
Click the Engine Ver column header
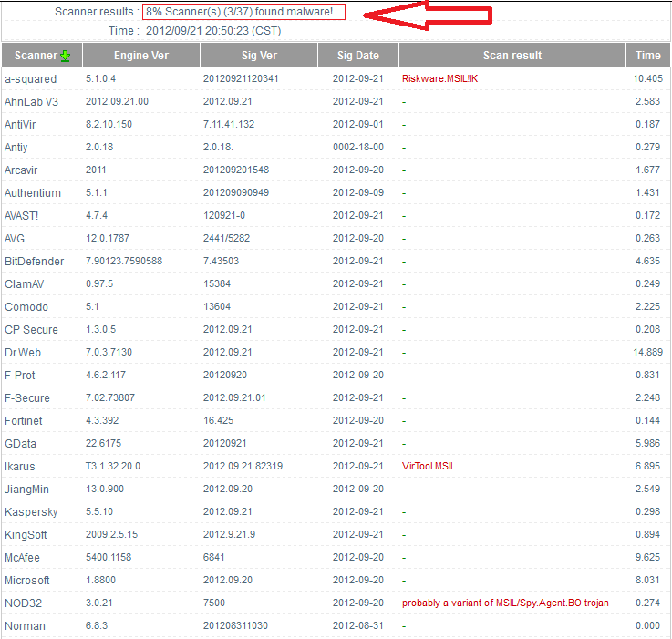coord(139,56)
